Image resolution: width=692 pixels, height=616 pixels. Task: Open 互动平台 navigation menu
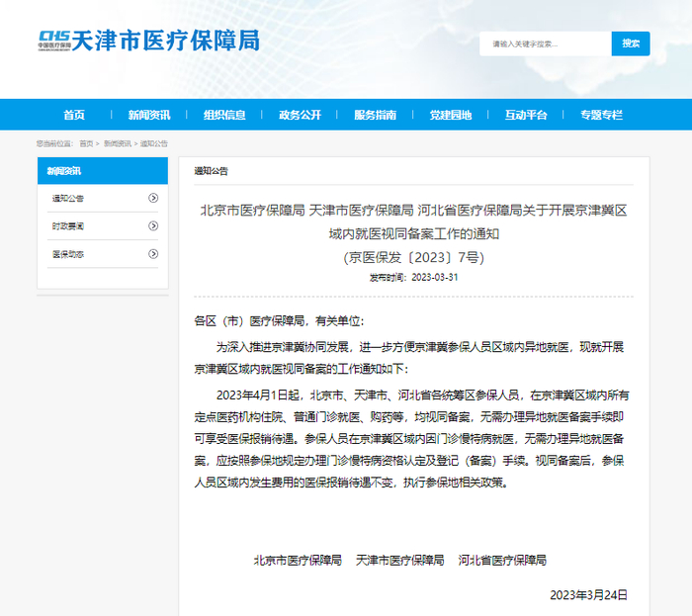(526, 115)
